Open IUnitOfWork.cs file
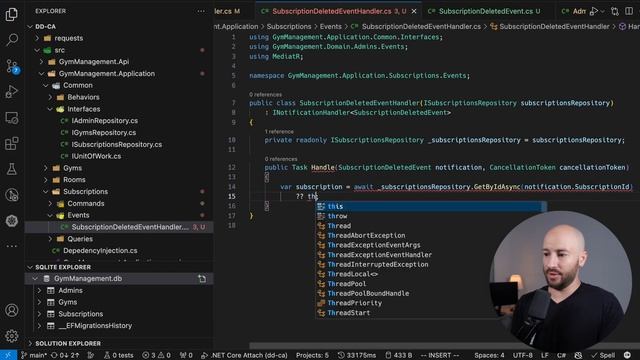Image resolution: width=640 pixels, height=360 pixels. tap(96, 156)
